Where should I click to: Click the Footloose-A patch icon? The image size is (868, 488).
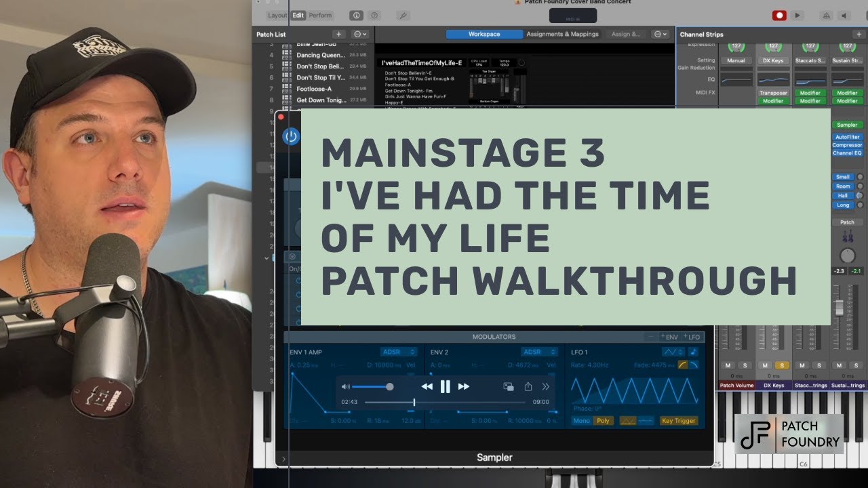(288, 89)
